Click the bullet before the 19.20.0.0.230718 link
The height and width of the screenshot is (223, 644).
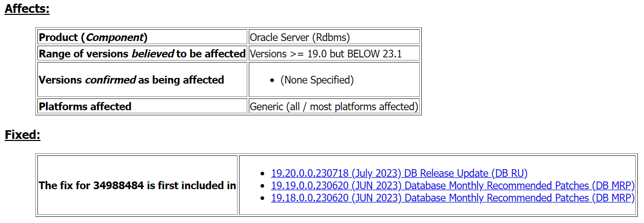[263, 174]
